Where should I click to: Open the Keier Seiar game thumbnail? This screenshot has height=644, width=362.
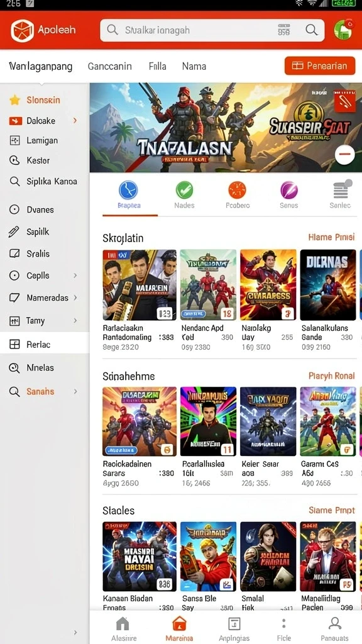tap(268, 421)
